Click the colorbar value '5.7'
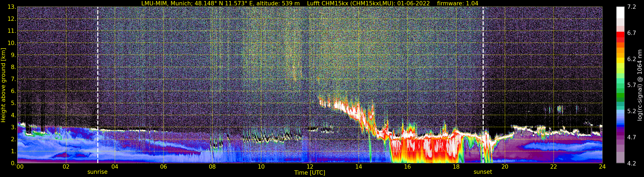This screenshot has width=644, height=177. [632, 85]
